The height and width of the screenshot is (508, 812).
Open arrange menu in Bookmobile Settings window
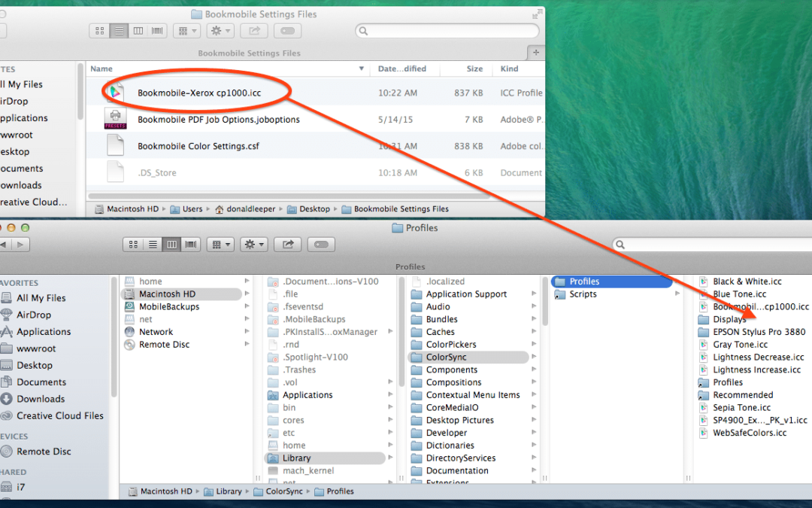[187, 31]
